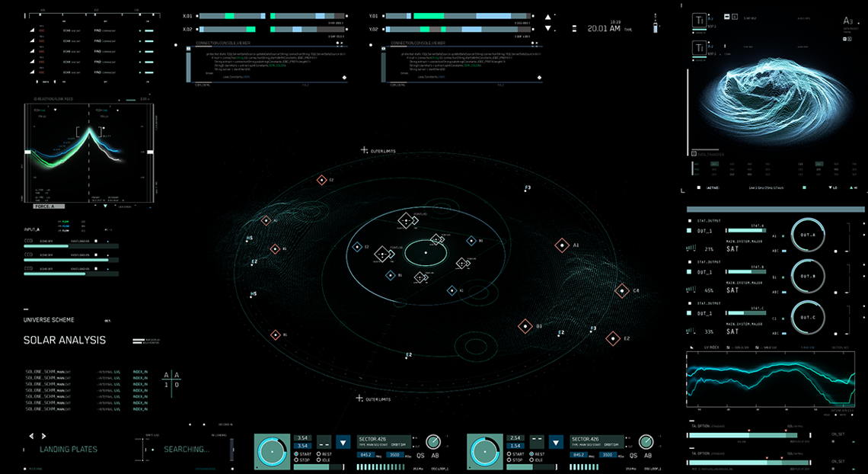Image resolution: width=868 pixels, height=474 pixels.
Task: Click the 3500 value field in the 2.54 panel
Action: (608, 455)
